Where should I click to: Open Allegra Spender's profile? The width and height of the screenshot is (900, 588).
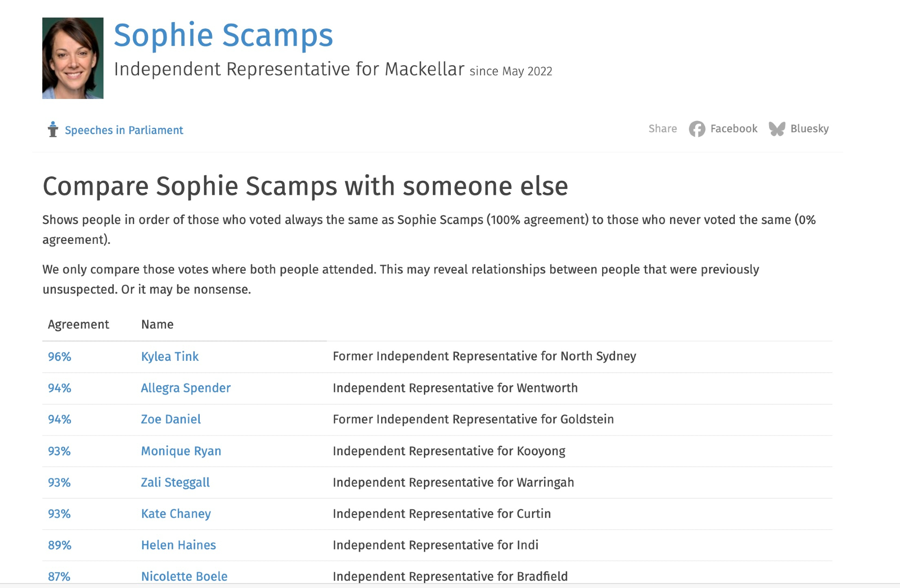185,388
